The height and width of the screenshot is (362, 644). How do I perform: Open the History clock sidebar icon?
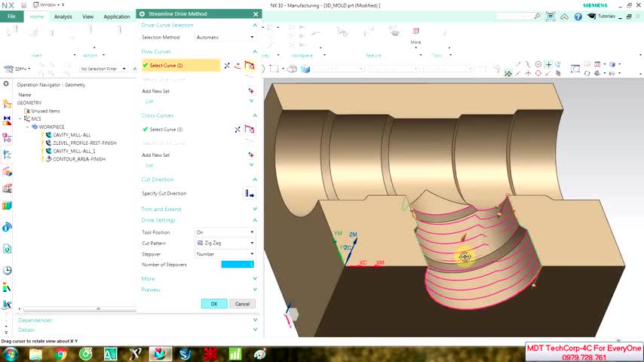[7, 270]
